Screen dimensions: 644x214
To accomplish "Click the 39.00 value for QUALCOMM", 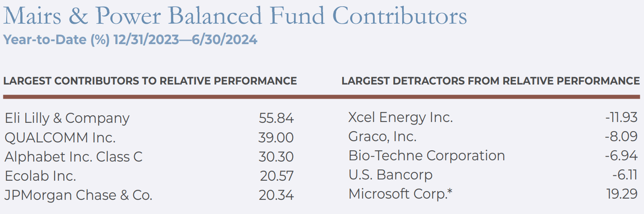I will [x=276, y=137].
